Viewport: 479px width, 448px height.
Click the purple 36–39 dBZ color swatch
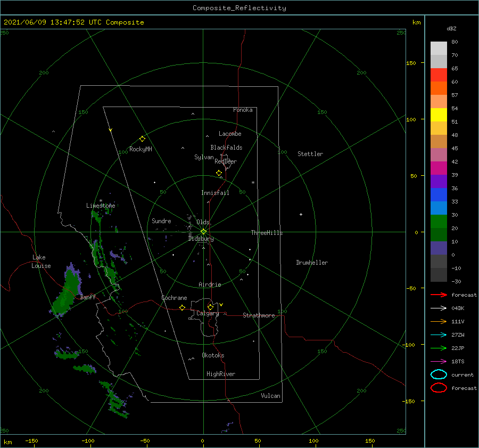439,182
